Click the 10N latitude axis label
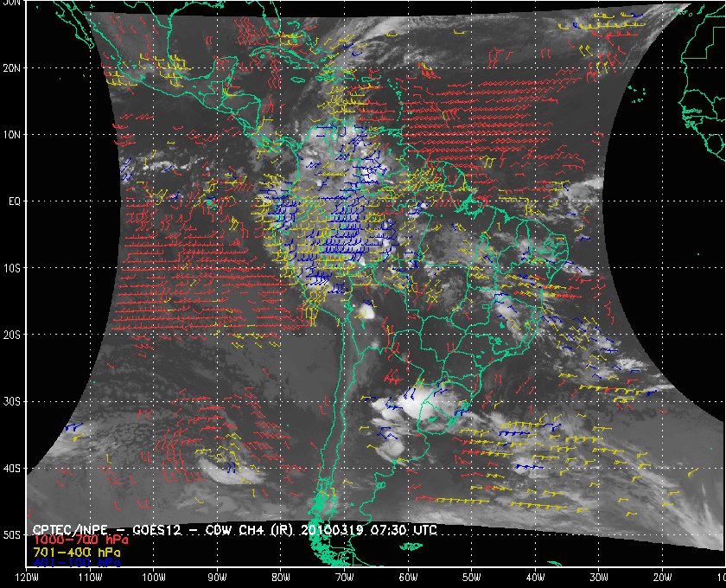The image size is (726, 588). [11, 135]
